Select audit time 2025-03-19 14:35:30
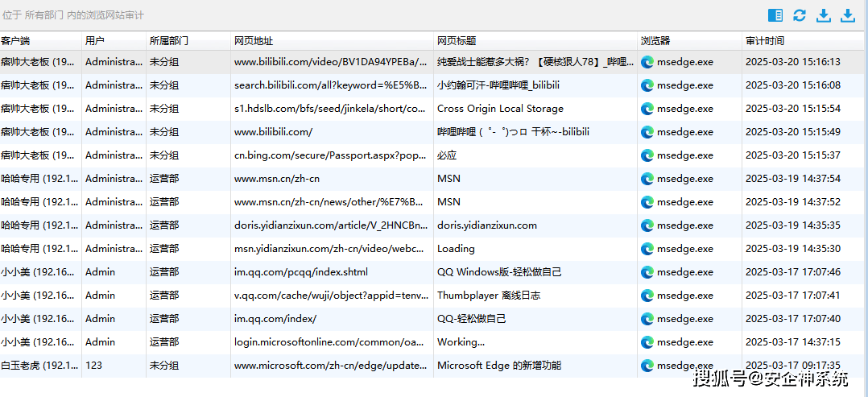Viewport: 868px width, 397px height. pyautogui.click(x=792, y=249)
